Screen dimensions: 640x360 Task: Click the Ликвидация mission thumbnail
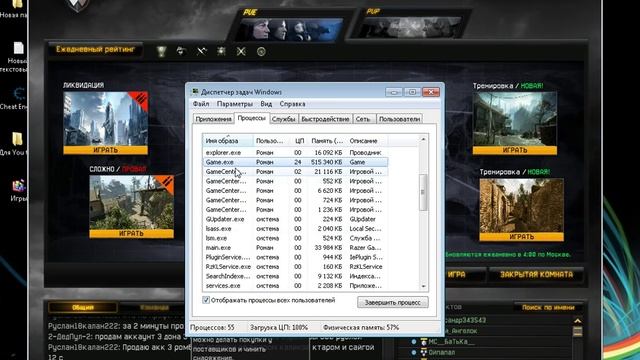coord(106,119)
